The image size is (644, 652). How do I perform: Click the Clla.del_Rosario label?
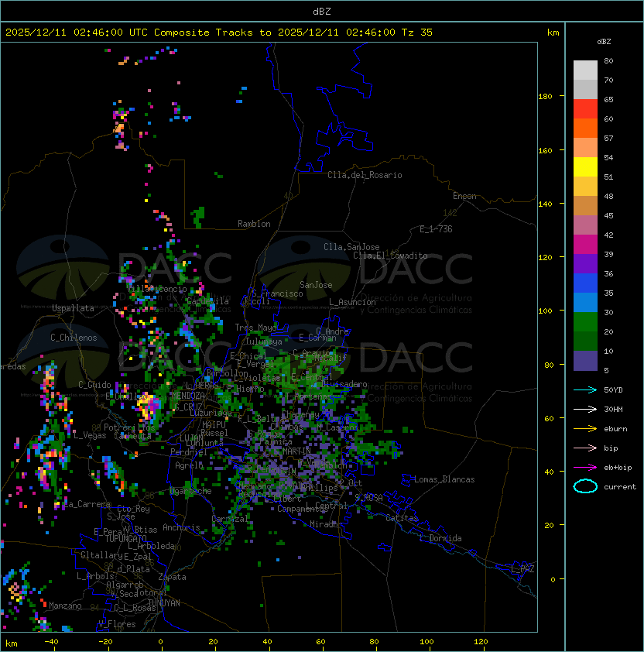365,175
